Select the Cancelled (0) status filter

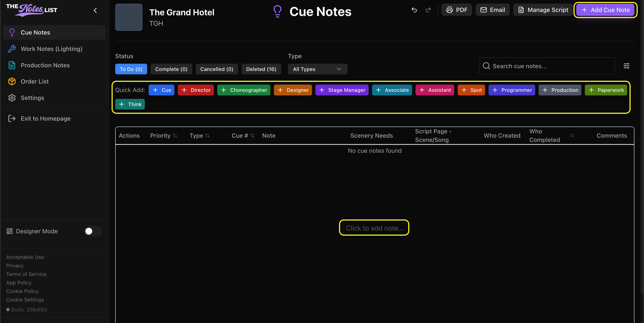coord(217,69)
